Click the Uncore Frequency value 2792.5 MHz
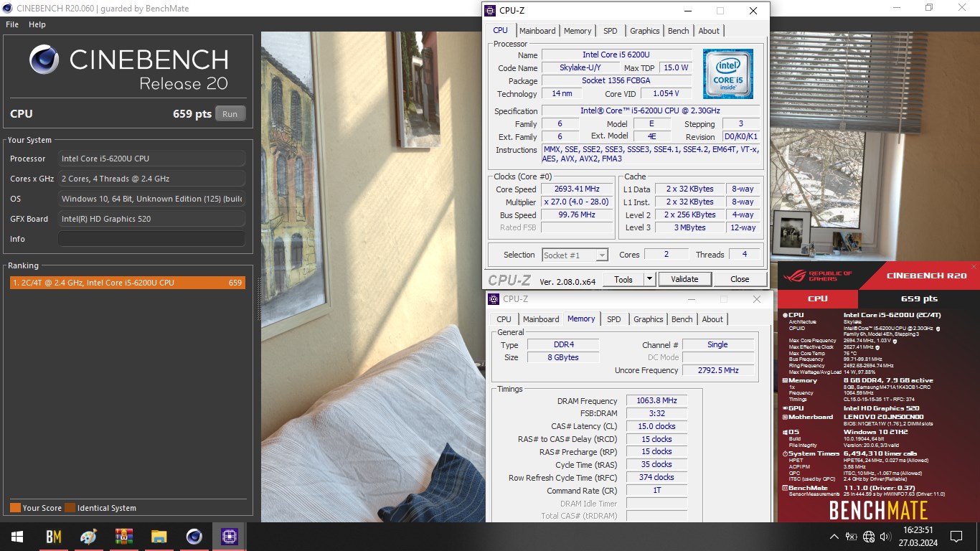The height and width of the screenshot is (551, 980). pos(718,370)
